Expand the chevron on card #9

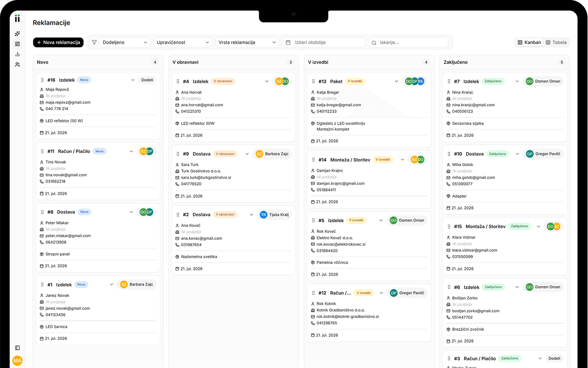coord(247,154)
